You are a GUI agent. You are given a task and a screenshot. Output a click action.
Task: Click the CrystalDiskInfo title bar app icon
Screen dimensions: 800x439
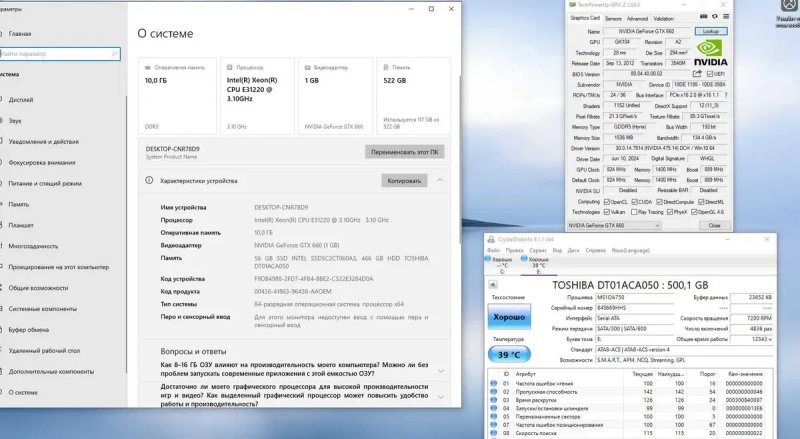click(x=491, y=239)
